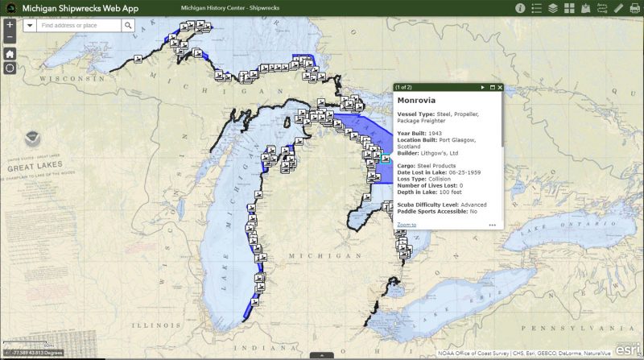This screenshot has width=644, height=360.
Task: Click the Zoom to link
Action: coord(407,225)
